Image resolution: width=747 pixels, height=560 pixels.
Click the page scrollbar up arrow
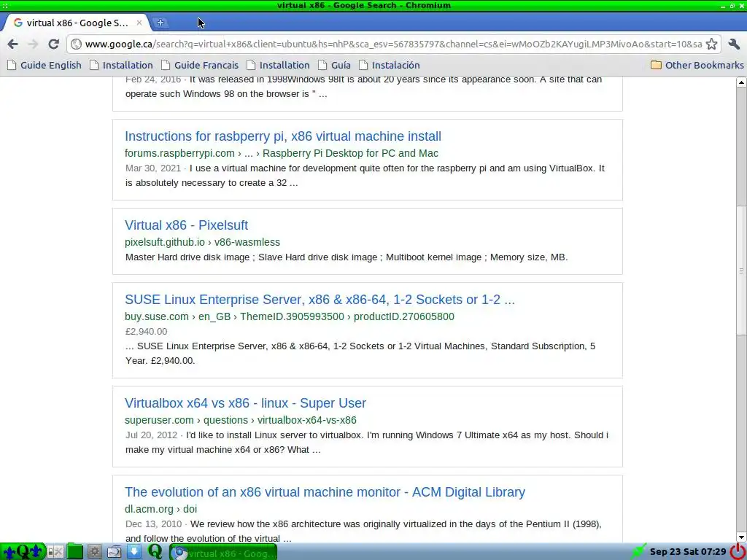tap(741, 82)
